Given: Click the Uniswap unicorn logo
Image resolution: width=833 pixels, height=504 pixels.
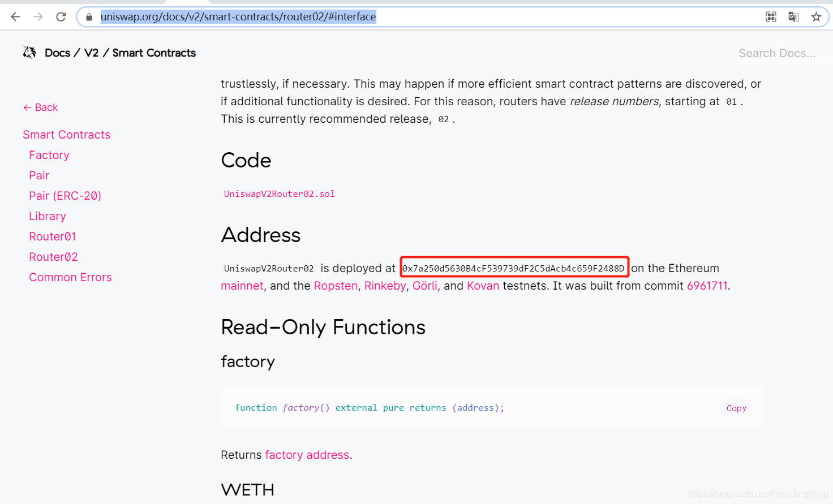Looking at the screenshot, I should [x=29, y=53].
